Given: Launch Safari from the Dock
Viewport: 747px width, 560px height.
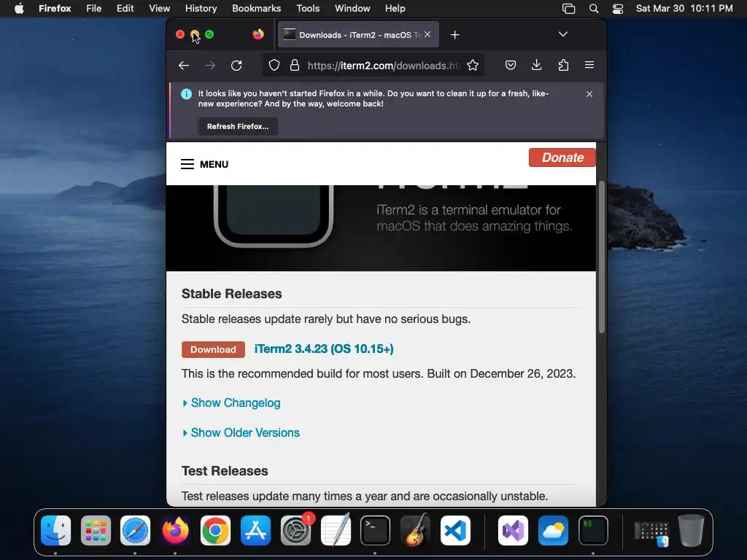Looking at the screenshot, I should click(135, 531).
